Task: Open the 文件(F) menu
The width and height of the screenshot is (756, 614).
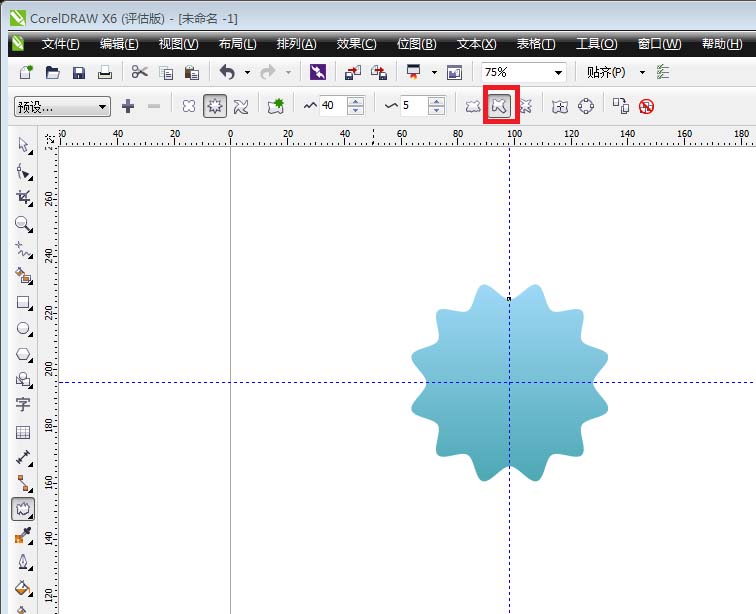Action: 61,44
